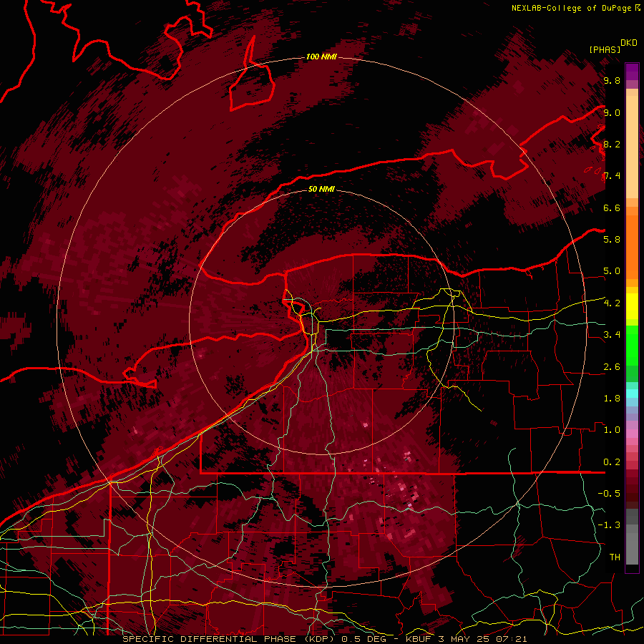Click the 9.0 value on the color scale
Screen dimensions: 644x644
point(612,113)
